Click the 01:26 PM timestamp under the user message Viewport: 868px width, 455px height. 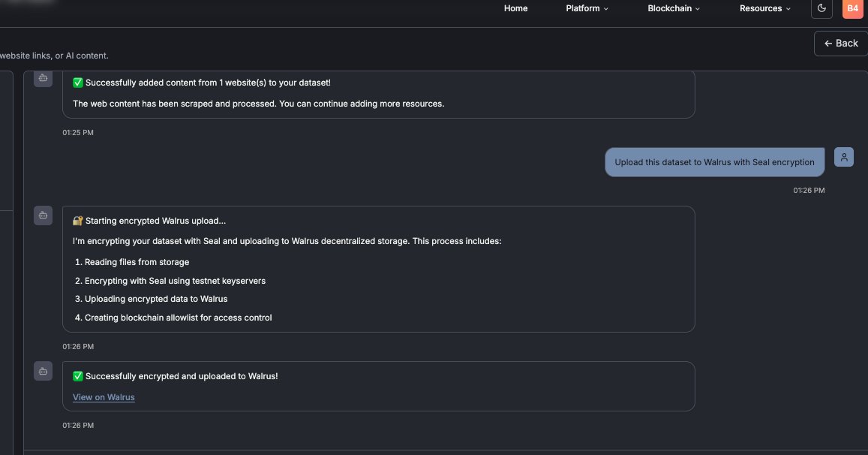tap(808, 190)
